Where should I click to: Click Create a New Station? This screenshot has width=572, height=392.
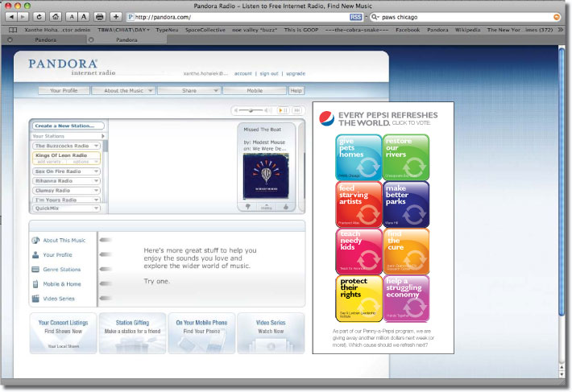[68, 126]
